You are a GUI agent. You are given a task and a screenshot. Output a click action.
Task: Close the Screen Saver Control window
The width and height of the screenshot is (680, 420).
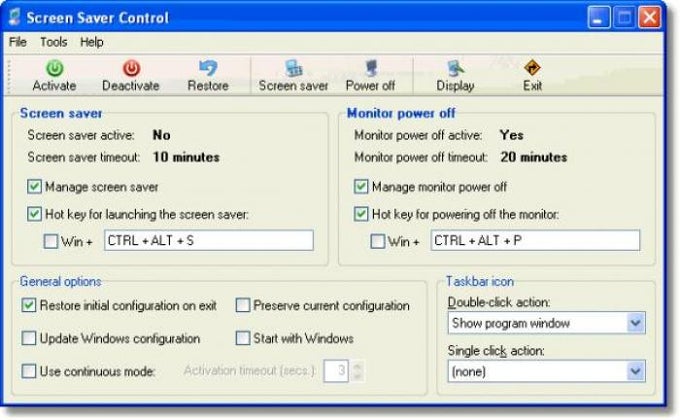point(650,18)
